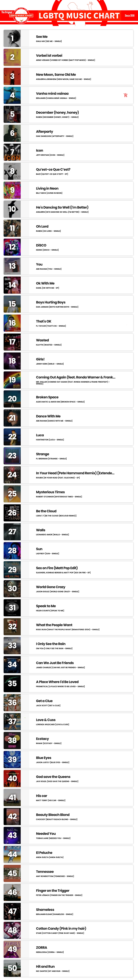Click the Boys Hurting Boys song title
Viewport: 138px width, 980px height.
click(51, 303)
